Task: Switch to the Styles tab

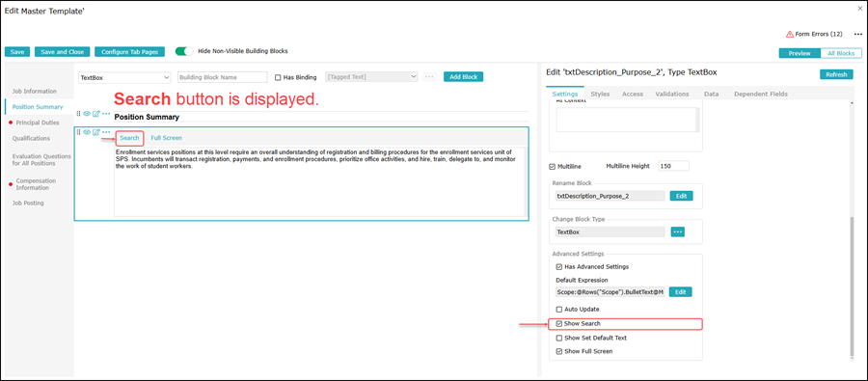Action: [600, 95]
